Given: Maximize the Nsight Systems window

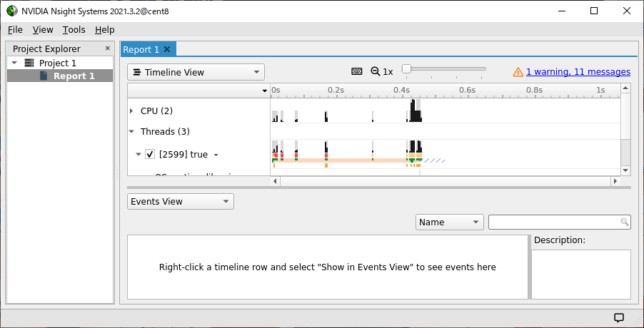Looking at the screenshot, I should 594,11.
